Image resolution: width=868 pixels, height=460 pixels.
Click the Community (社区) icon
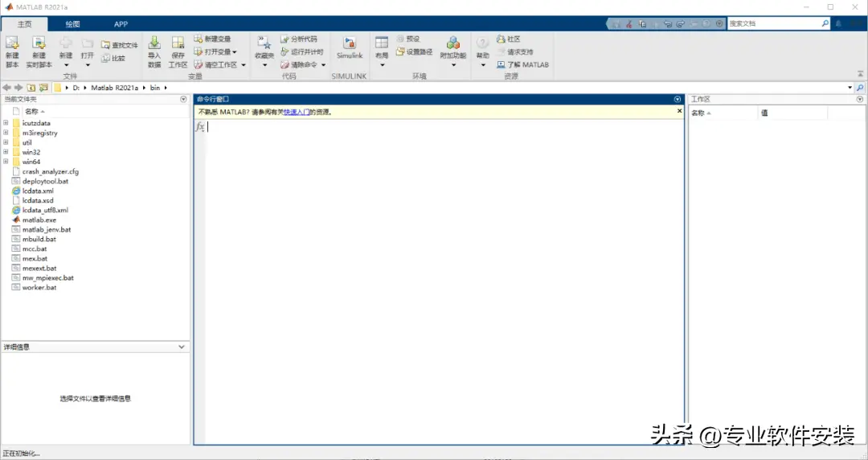pyautogui.click(x=501, y=39)
